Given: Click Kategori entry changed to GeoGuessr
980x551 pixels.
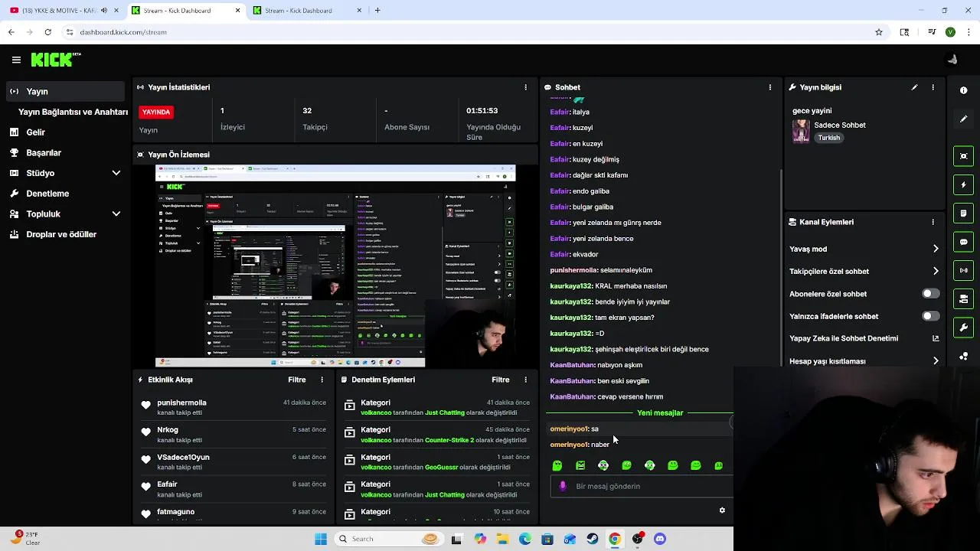Looking at the screenshot, I should click(x=436, y=462).
